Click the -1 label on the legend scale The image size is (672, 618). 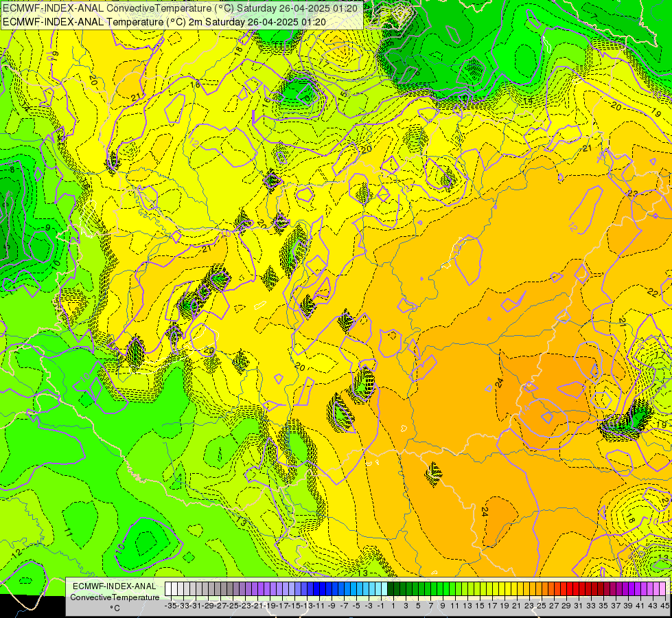point(381,606)
